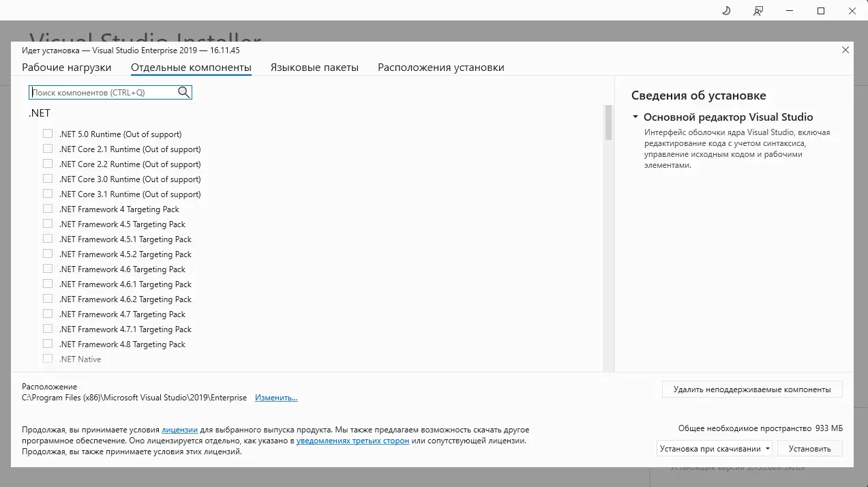Open the feedback icon in the title bar
This screenshot has height=487, width=868.
click(758, 10)
